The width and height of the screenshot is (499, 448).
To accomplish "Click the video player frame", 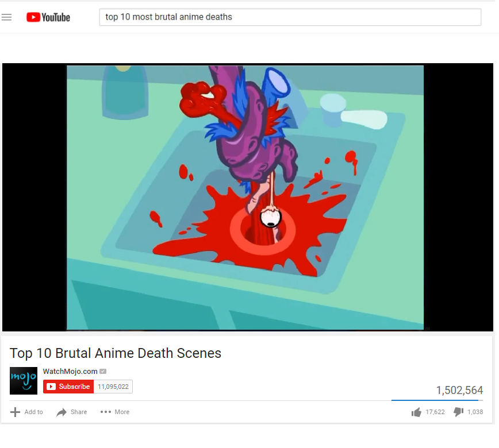I will pyautogui.click(x=248, y=197).
